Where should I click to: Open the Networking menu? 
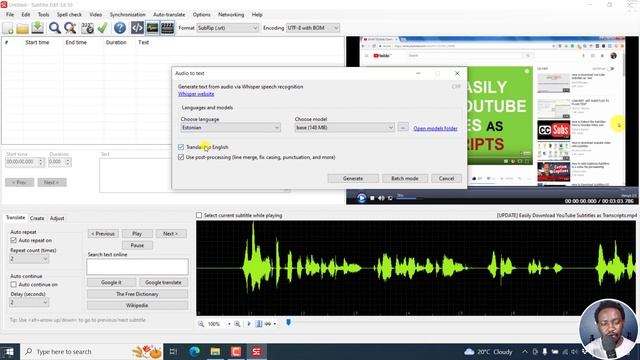[231, 14]
